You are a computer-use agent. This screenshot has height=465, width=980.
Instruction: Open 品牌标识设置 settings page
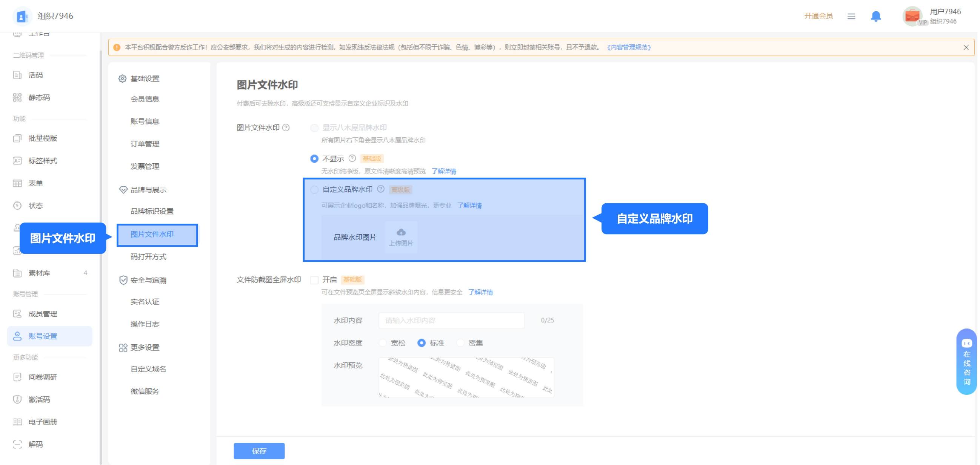pyautogui.click(x=152, y=211)
